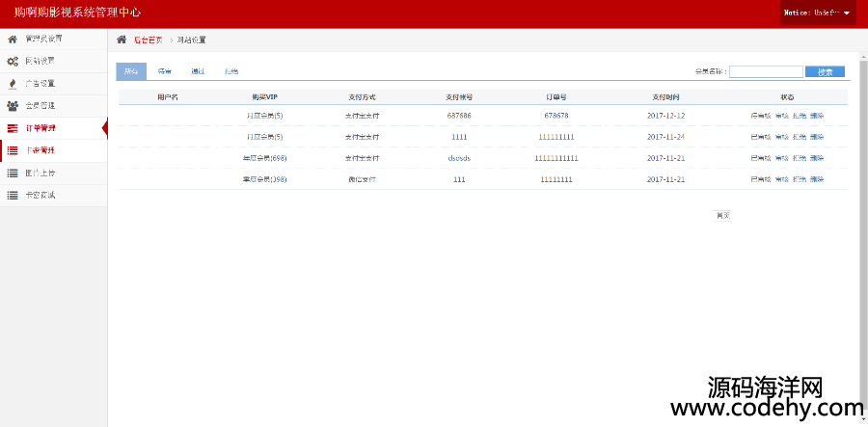Click 删除 in the 微信支付 row

(x=817, y=179)
